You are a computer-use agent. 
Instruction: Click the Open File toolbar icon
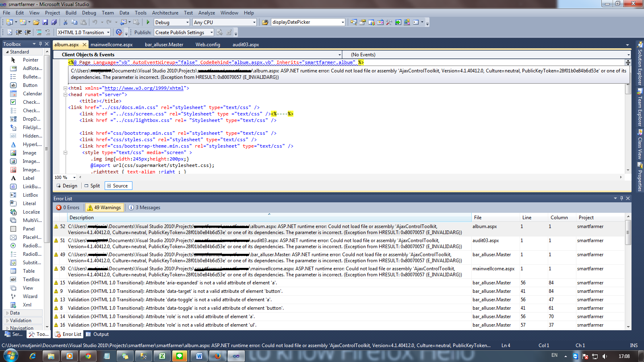click(x=36, y=22)
